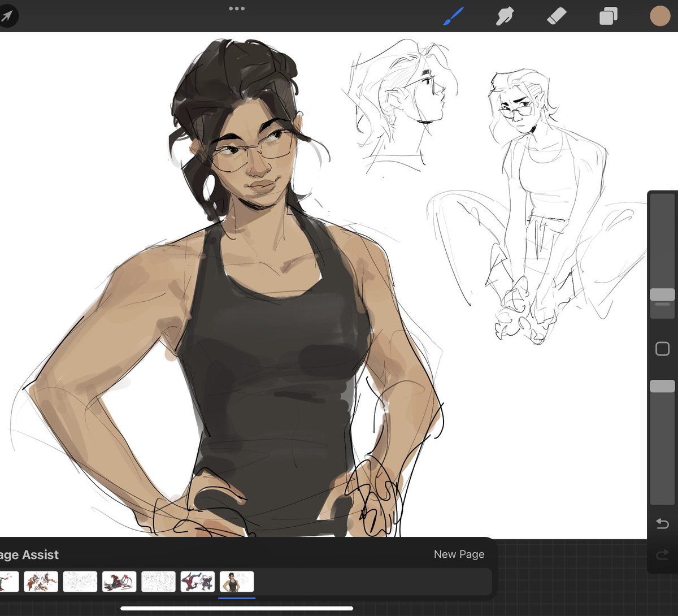The height and width of the screenshot is (616, 678).
Task: Tap the square Modify button
Action: tap(662, 349)
